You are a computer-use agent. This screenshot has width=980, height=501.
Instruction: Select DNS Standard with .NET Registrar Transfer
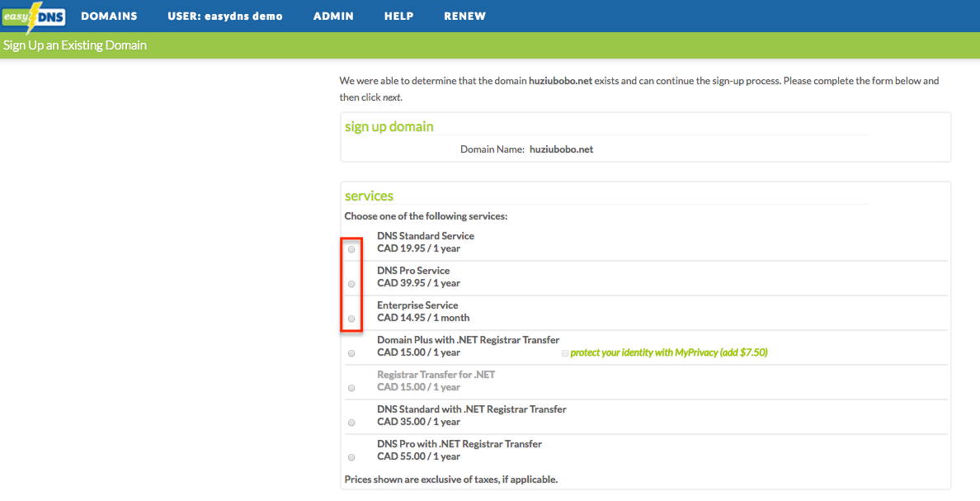click(352, 423)
